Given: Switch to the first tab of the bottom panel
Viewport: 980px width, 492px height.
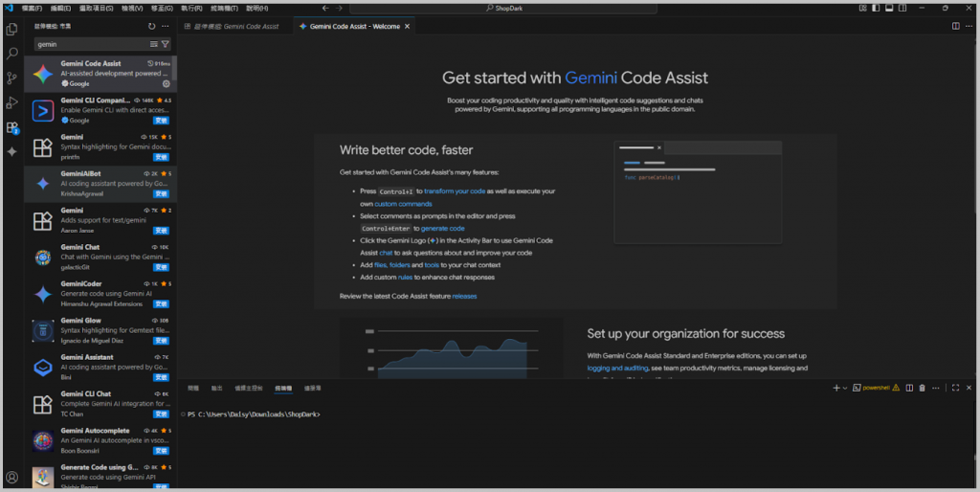Looking at the screenshot, I should tap(193, 389).
